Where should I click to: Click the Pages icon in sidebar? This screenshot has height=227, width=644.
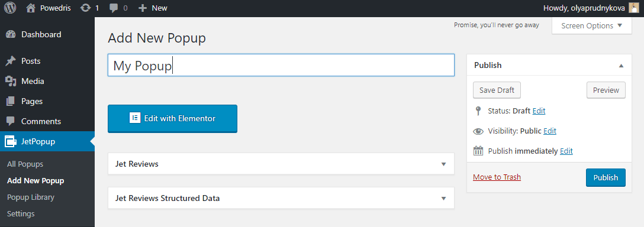pos(11,102)
